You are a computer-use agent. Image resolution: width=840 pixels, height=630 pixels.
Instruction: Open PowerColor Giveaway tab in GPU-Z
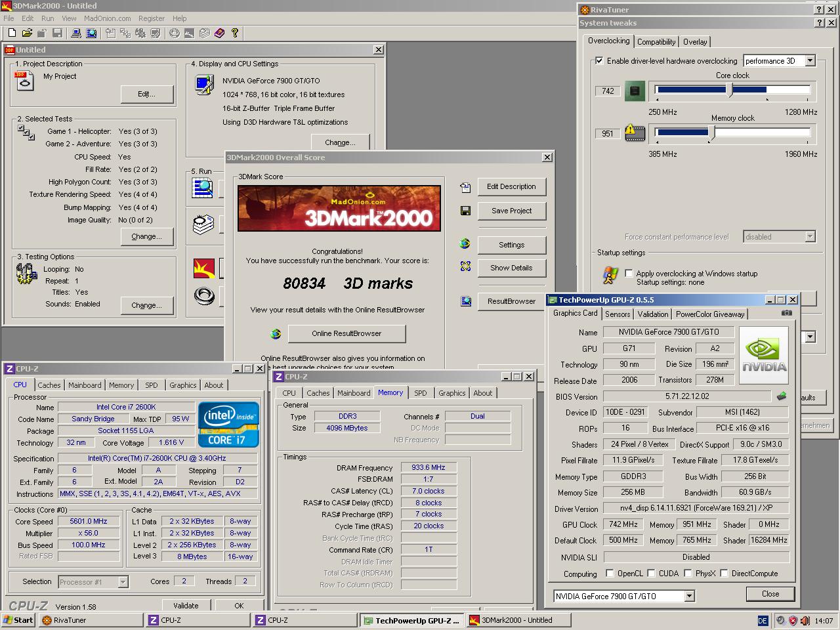[710, 314]
